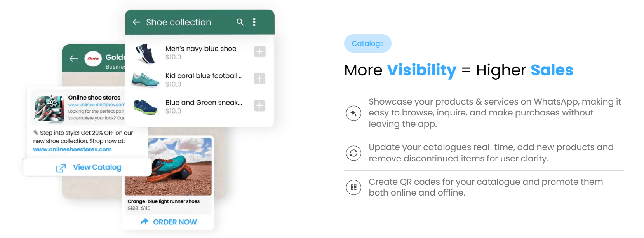Click Orange-blue light runner shoes photo
Viewport: 644px width, 238px height.
click(x=168, y=166)
